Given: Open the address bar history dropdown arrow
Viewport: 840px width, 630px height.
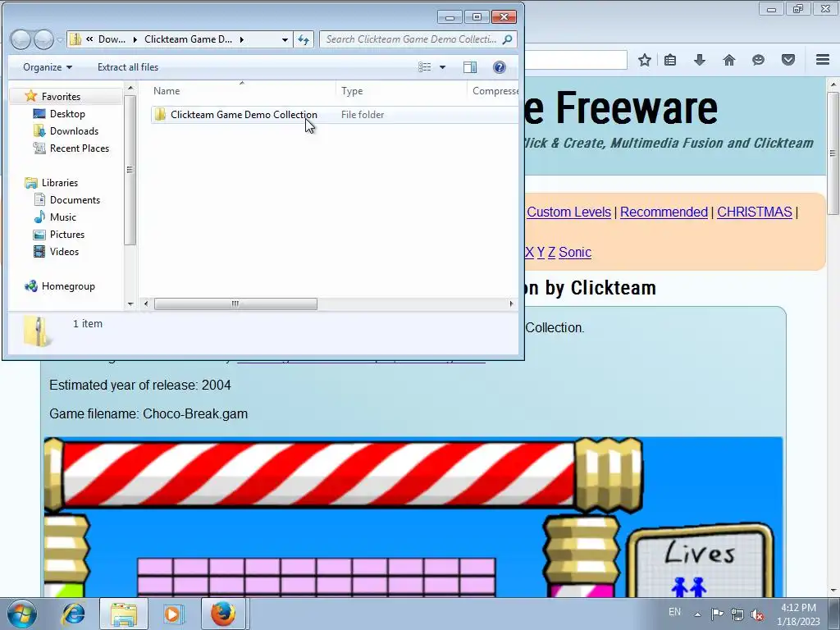Looking at the screenshot, I should (285, 39).
